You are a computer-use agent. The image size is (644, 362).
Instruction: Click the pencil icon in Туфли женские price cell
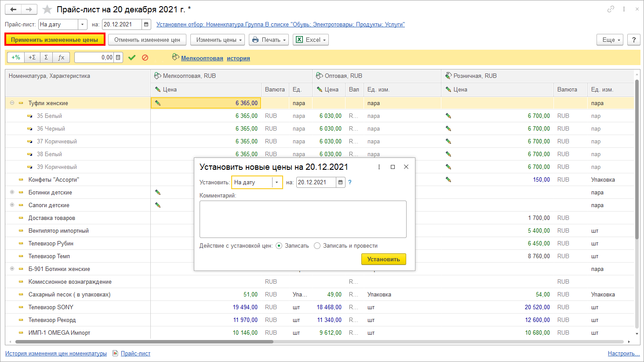(x=158, y=103)
